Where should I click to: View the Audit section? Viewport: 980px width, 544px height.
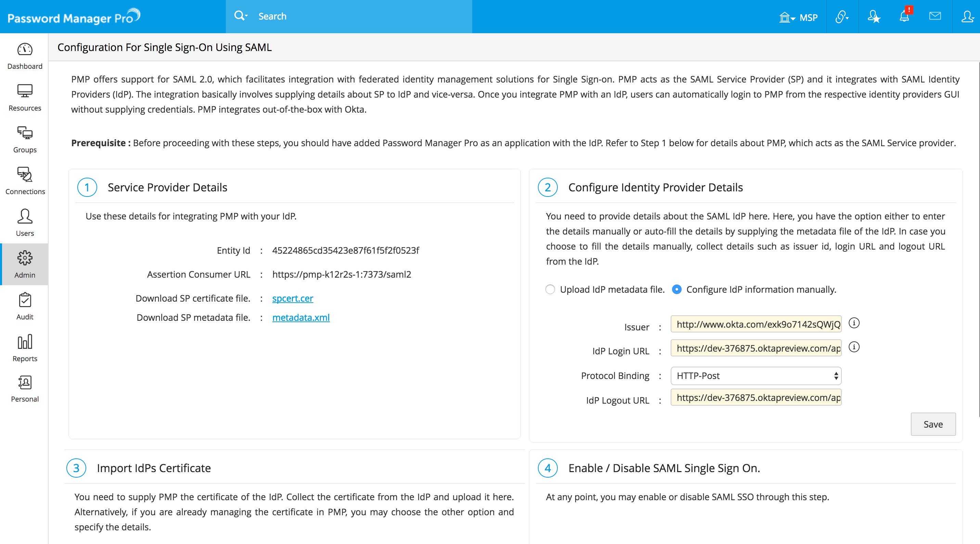pos(24,307)
